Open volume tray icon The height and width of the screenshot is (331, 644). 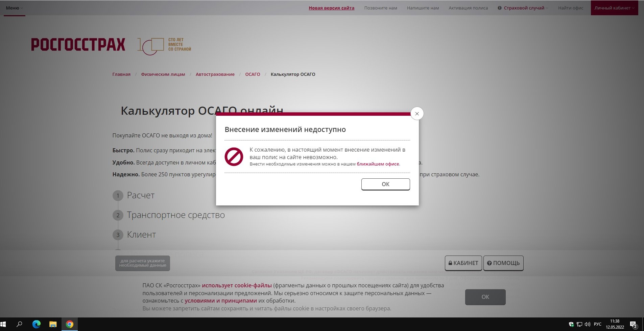pos(588,324)
